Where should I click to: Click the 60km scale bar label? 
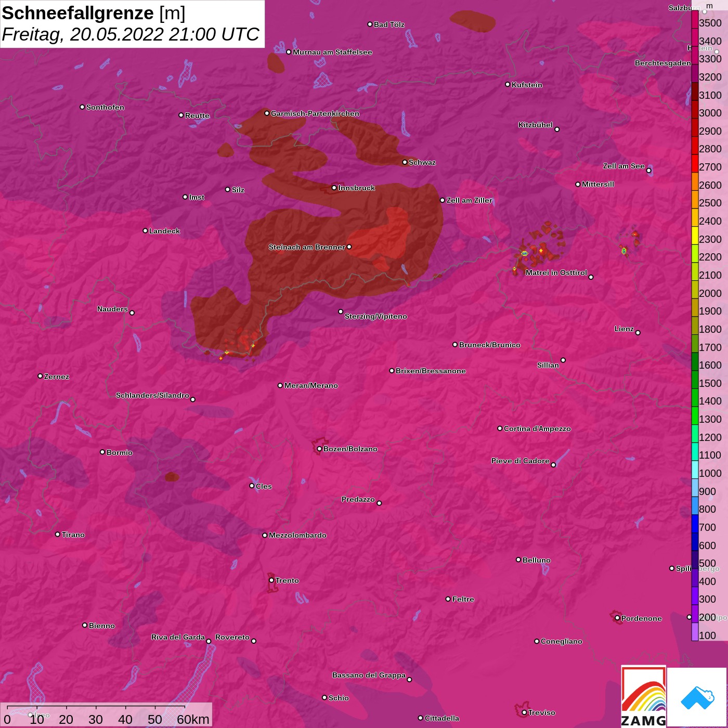click(x=193, y=719)
